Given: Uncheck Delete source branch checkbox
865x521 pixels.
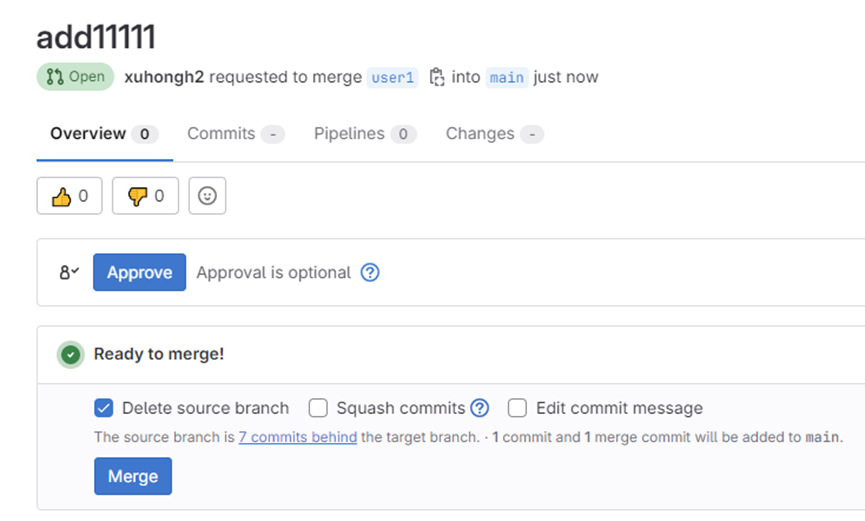Looking at the screenshot, I should point(103,408).
